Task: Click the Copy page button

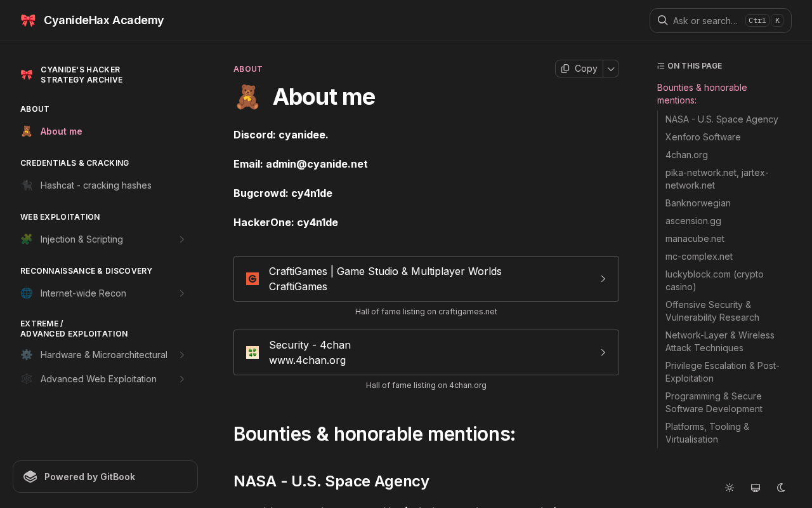Action: 579,69
